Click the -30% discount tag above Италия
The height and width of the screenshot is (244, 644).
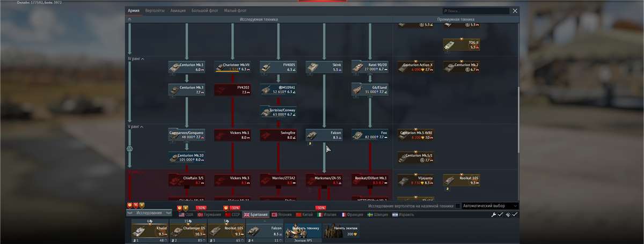click(x=320, y=208)
